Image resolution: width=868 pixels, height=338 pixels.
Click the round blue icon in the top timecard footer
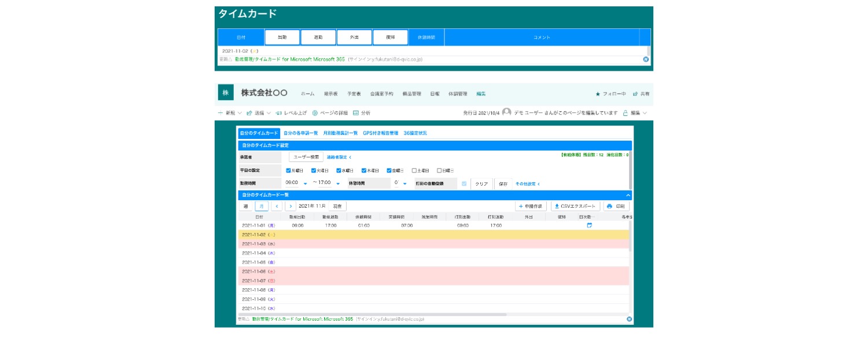tap(646, 59)
